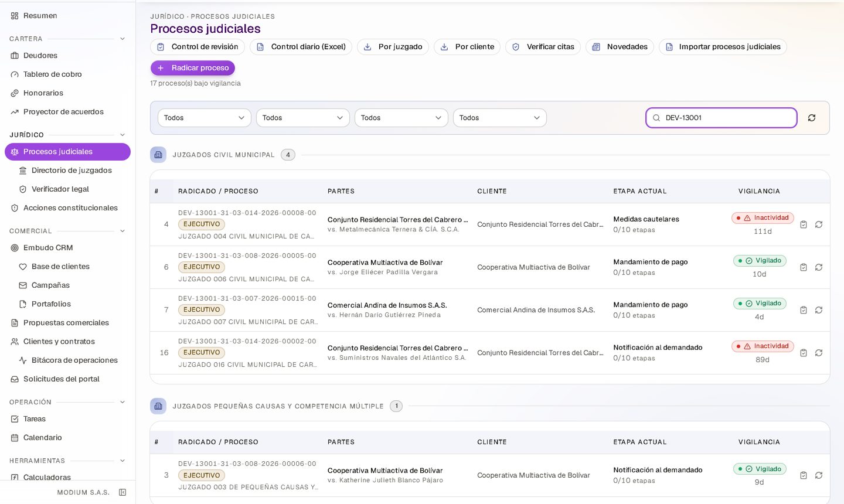Click Control de revisión button

coord(198,47)
